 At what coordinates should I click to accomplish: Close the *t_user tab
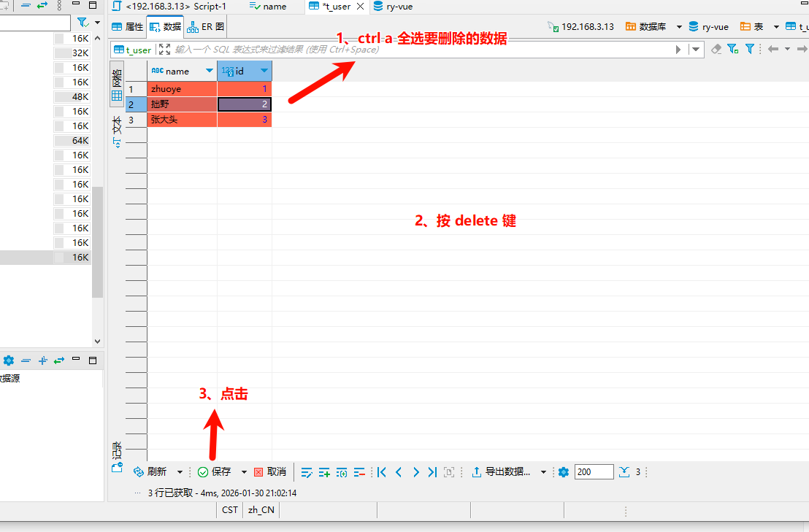click(x=361, y=7)
